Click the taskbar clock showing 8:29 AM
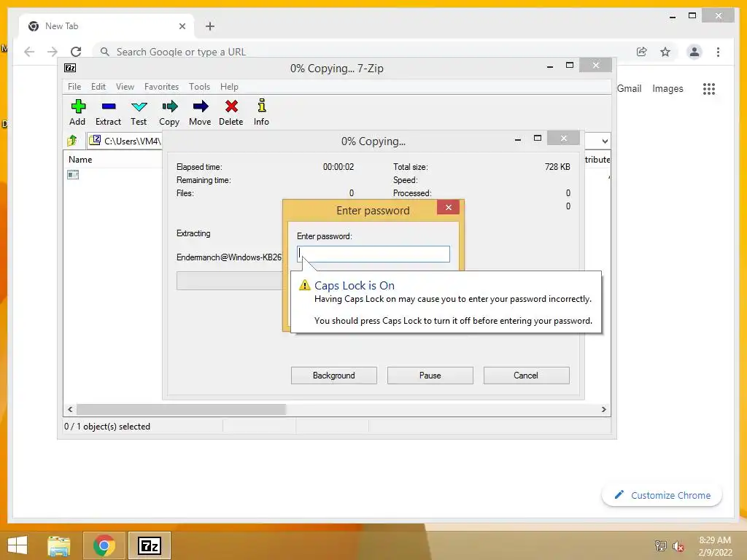The width and height of the screenshot is (747, 560). click(x=715, y=546)
